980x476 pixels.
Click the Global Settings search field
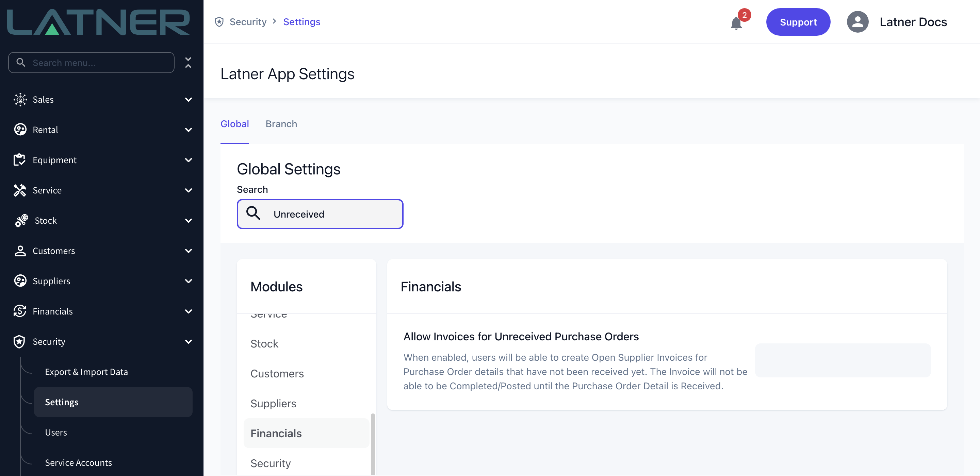(320, 214)
